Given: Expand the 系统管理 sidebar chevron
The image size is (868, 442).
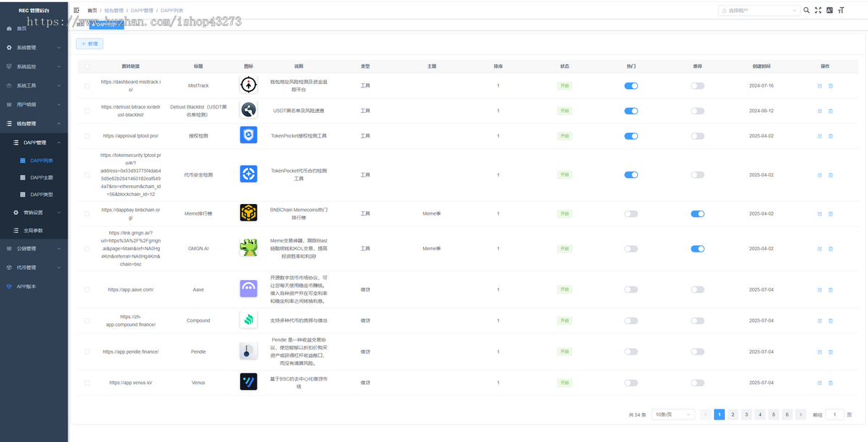Looking at the screenshot, I should [x=59, y=47].
